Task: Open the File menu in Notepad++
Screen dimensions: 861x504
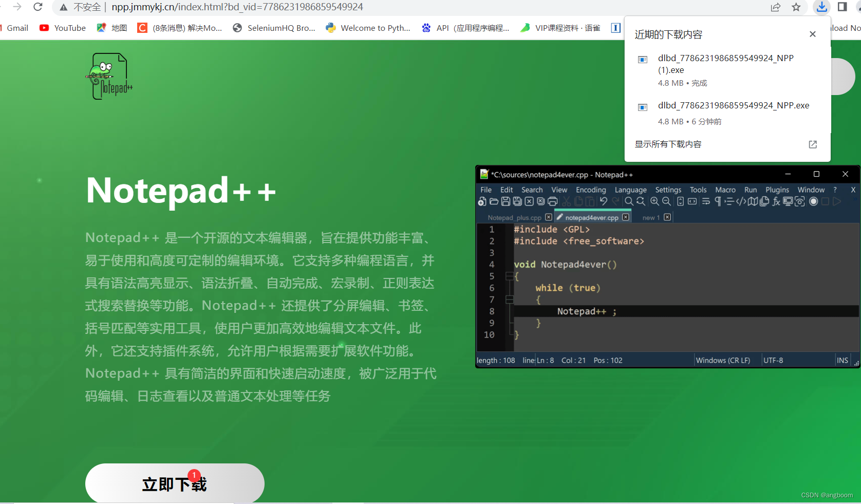Action: click(x=486, y=190)
